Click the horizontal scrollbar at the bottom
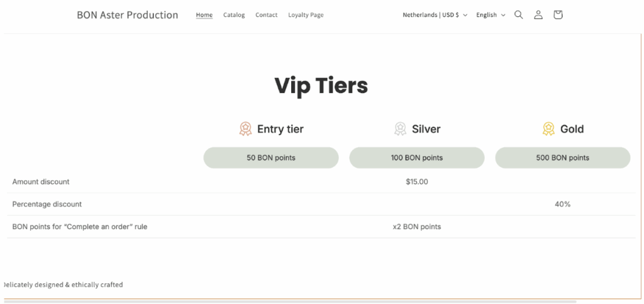 pos(289,301)
